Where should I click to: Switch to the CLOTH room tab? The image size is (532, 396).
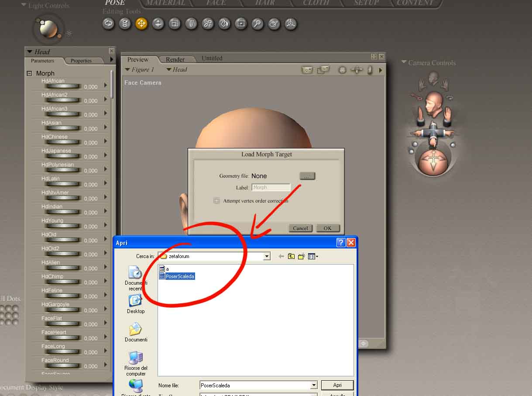tap(316, 3)
